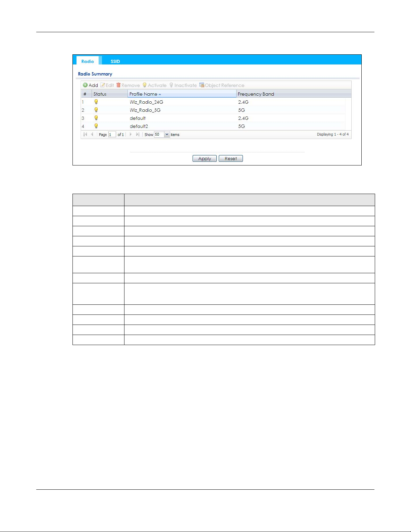This screenshot has width=411, height=532.
Task: Click the Status column header
Action: pos(110,94)
